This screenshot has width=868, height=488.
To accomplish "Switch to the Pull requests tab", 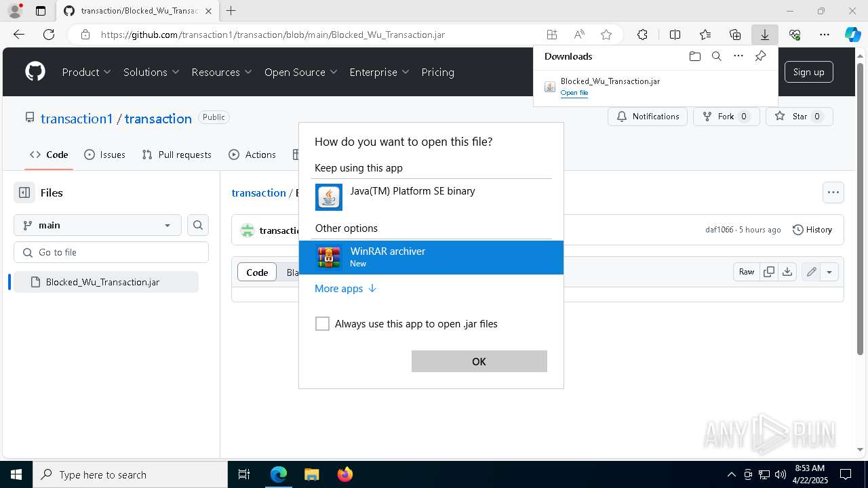I will [x=177, y=155].
